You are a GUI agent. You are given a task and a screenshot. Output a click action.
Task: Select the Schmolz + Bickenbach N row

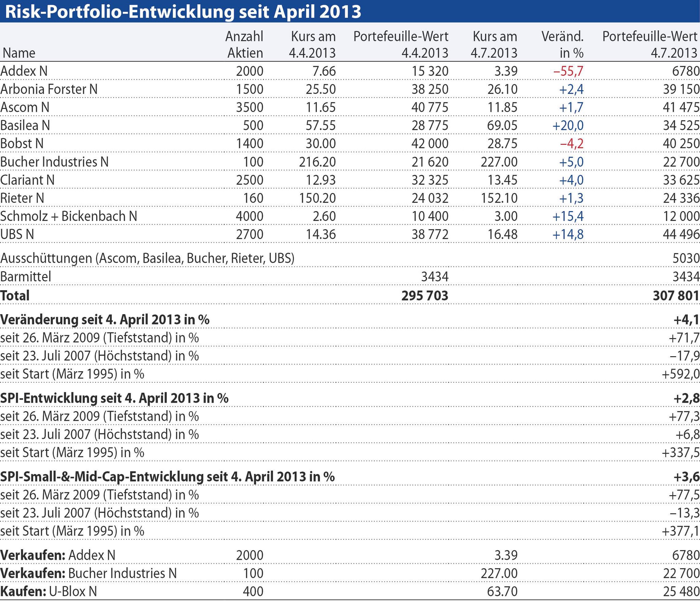pos(68,216)
